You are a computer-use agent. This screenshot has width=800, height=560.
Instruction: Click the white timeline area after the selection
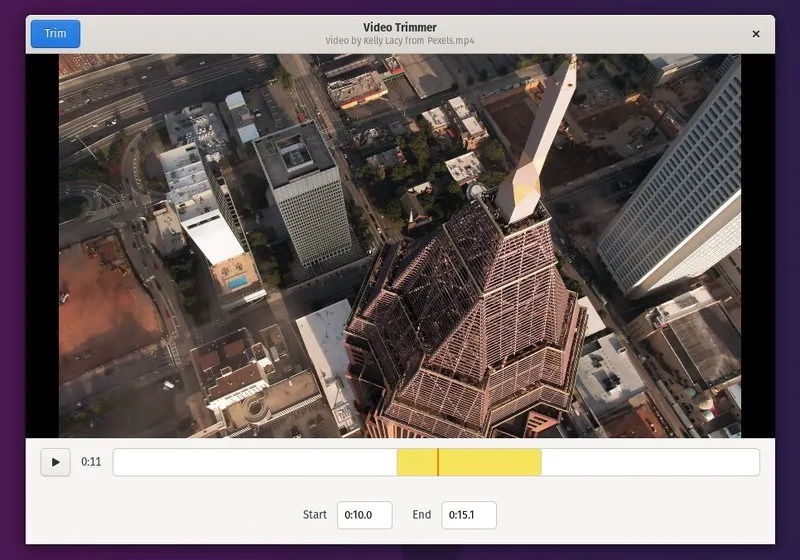[x=650, y=462]
